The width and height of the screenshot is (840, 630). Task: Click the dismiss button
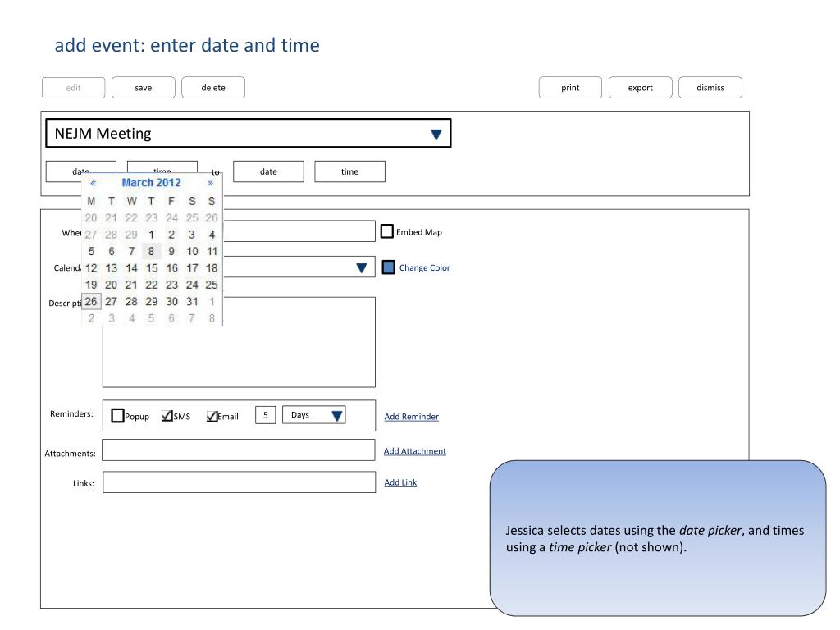click(710, 87)
